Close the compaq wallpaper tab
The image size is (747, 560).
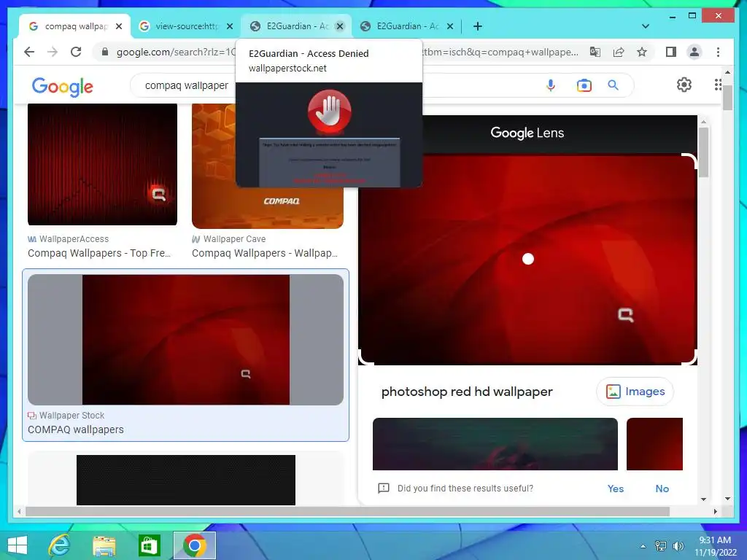pyautogui.click(x=119, y=26)
